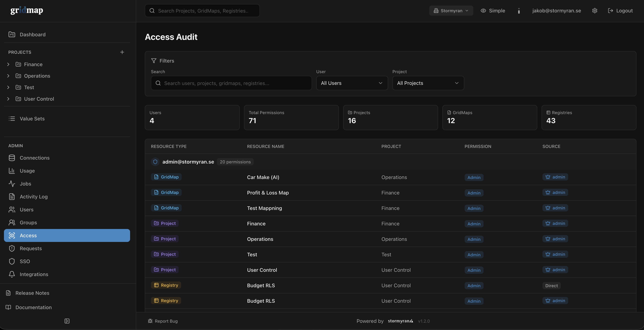
Task: Click the v1.2.0 version label
Action: (x=424, y=321)
